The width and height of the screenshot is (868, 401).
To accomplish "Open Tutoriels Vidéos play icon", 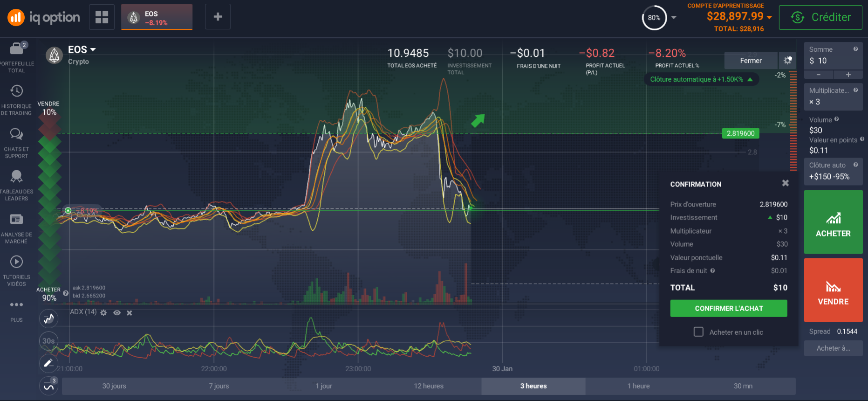I will click(x=16, y=262).
